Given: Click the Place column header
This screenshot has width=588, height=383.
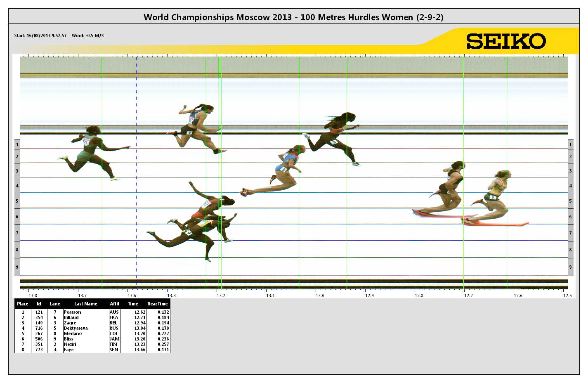Looking at the screenshot, I should pos(23,304).
